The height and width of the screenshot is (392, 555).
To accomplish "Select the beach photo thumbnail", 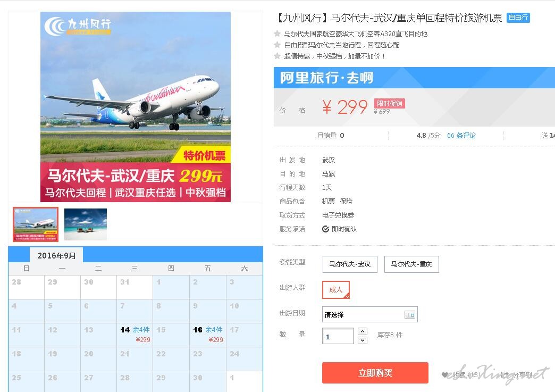I will 85,224.
